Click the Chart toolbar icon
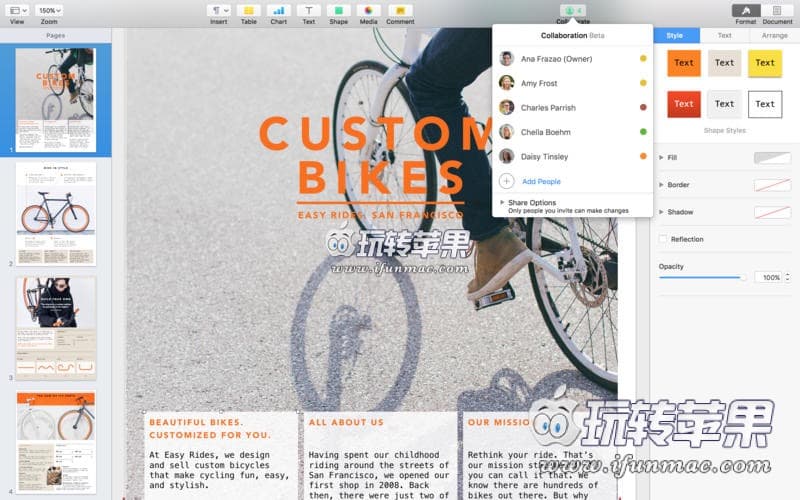Viewport: 800px width, 500px height. point(278,10)
